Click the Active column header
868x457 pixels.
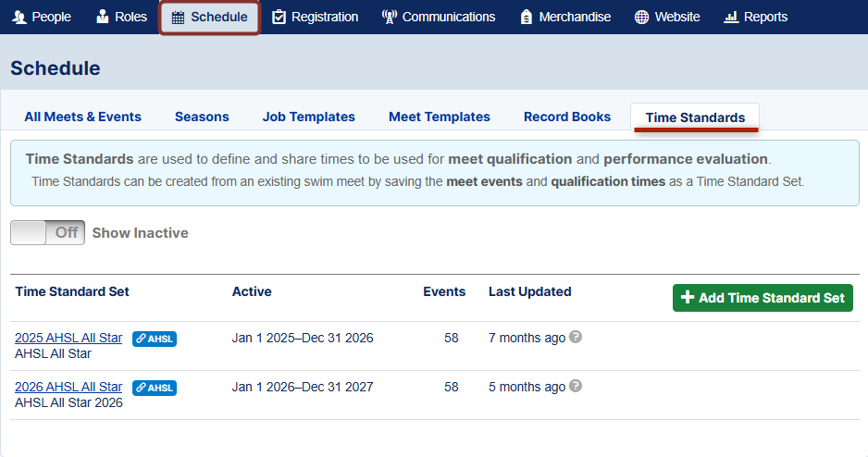click(x=252, y=291)
